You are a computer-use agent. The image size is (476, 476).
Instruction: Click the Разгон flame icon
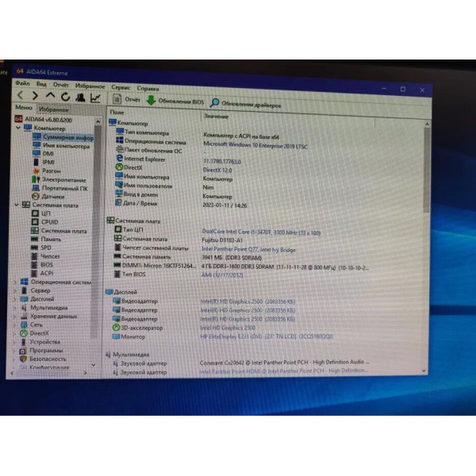pos(36,171)
